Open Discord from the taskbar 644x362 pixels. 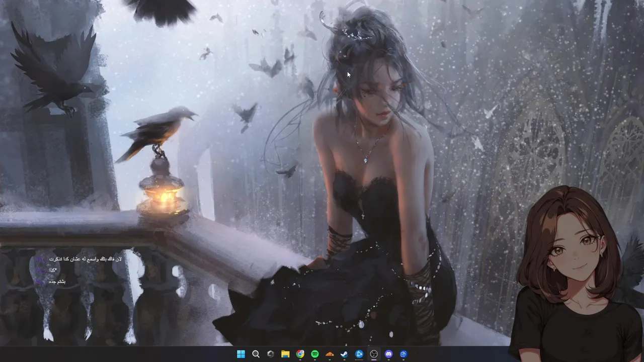coord(388,354)
